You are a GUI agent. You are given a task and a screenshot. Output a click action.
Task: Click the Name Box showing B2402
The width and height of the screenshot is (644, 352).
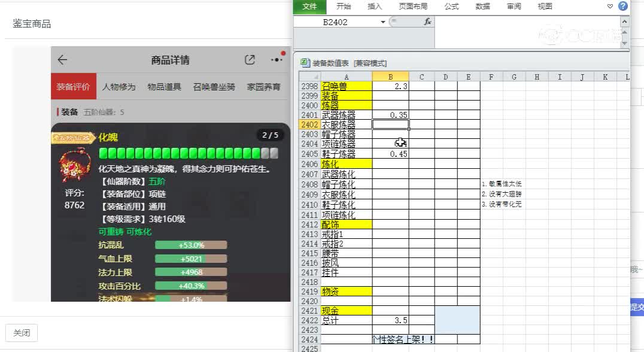(336, 22)
